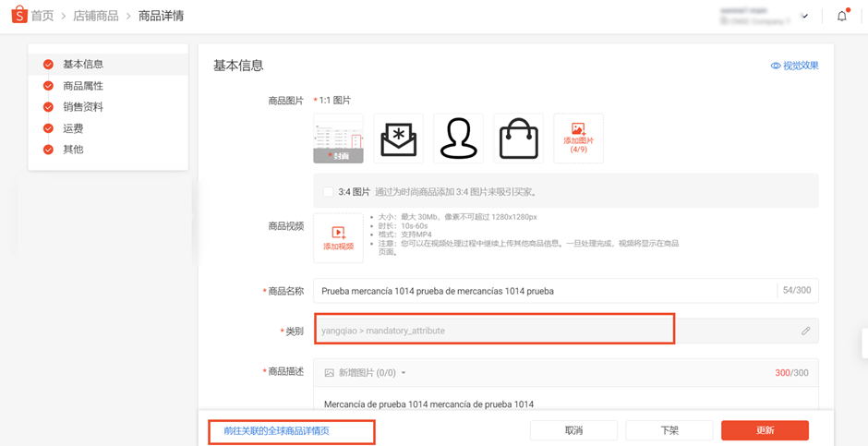The height and width of the screenshot is (446, 868).
Task: Go to 店铺商品 in breadcrumb
Action: 96,16
